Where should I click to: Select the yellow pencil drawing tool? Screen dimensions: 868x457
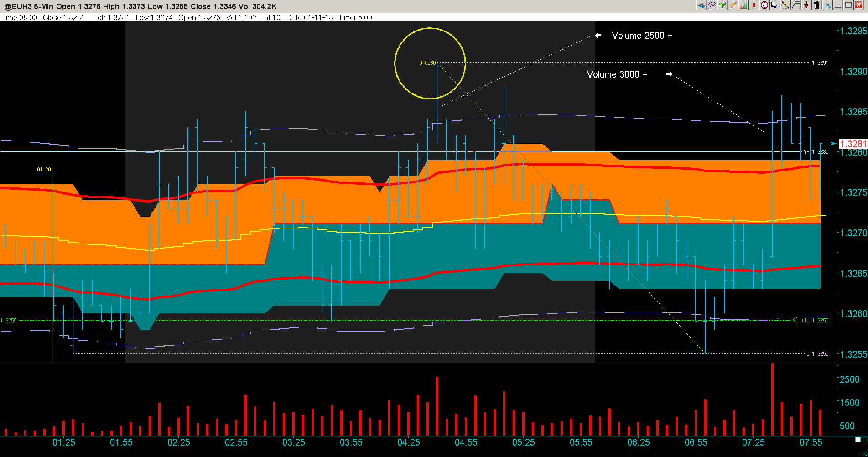pyautogui.click(x=785, y=5)
